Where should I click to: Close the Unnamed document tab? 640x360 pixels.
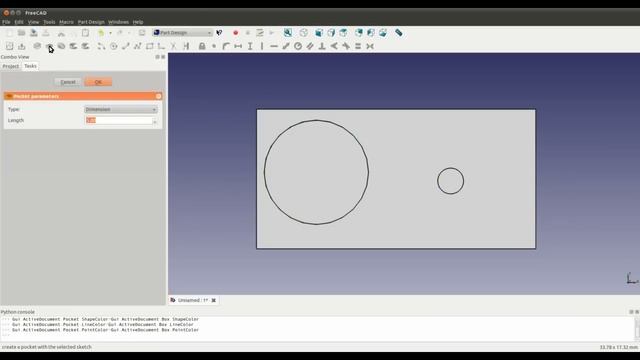[x=213, y=300]
